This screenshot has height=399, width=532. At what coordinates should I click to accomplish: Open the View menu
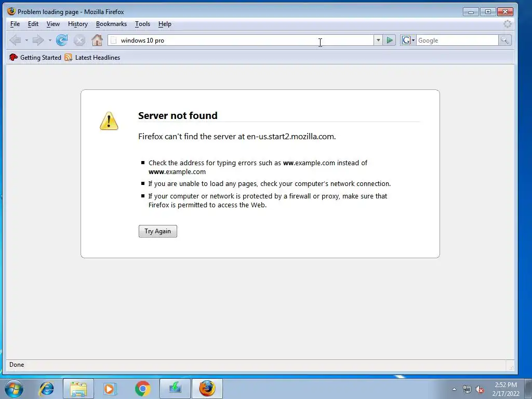tap(53, 24)
